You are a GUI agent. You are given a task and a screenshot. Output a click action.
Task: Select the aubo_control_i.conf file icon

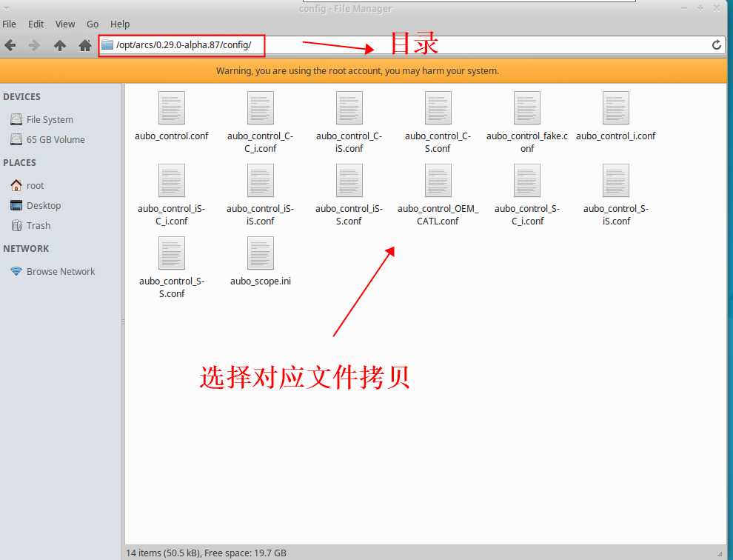[x=616, y=107]
